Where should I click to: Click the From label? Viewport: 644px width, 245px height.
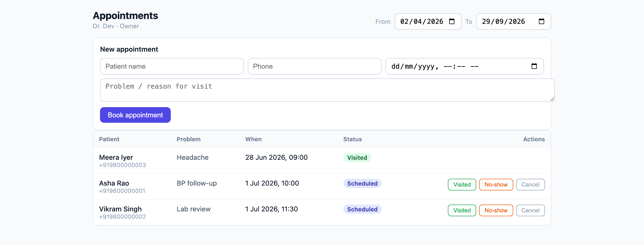(x=383, y=22)
